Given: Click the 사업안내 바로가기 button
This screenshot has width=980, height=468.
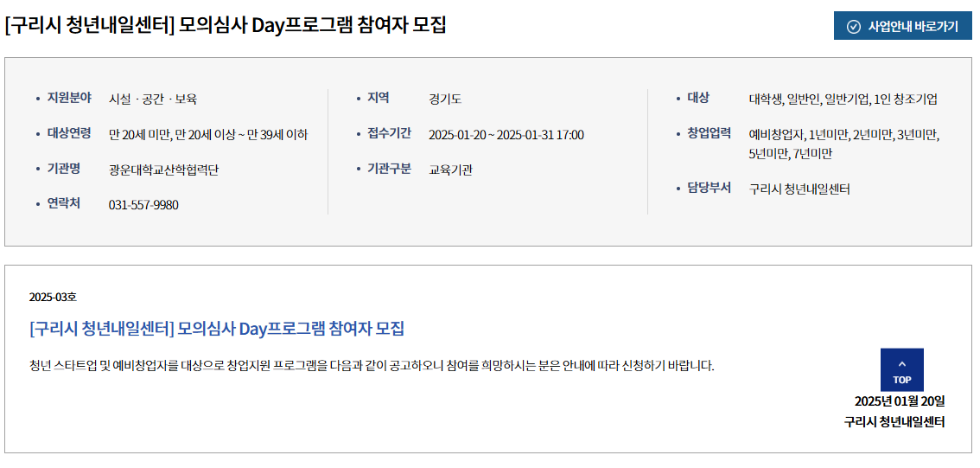Looking at the screenshot, I should 902,26.
